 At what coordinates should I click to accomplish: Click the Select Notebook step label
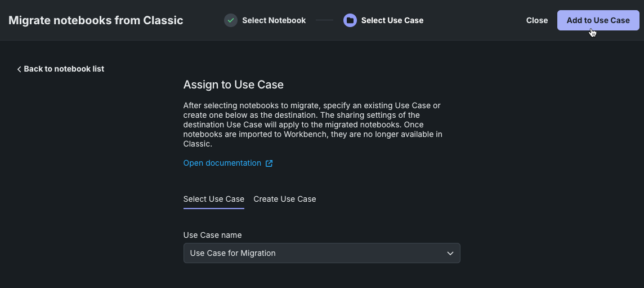click(x=274, y=20)
